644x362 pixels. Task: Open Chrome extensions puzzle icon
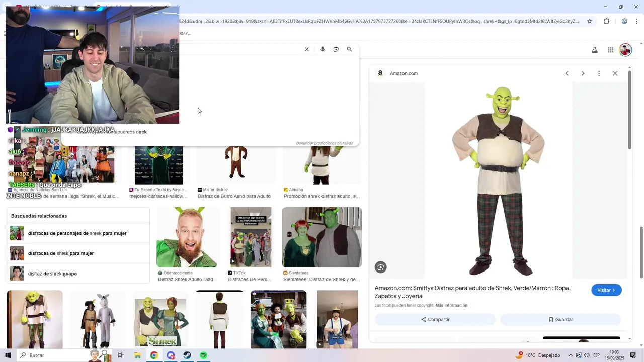tap(606, 21)
